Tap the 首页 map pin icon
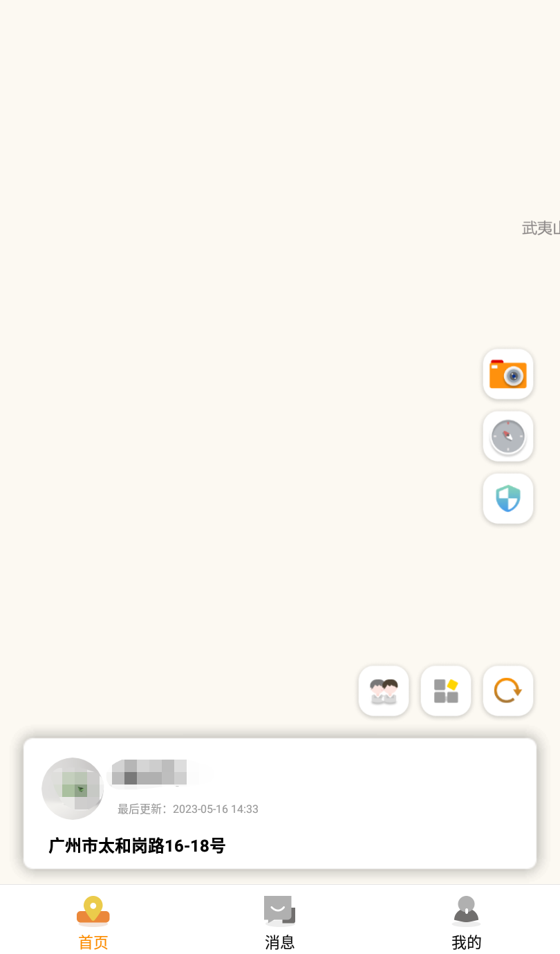 point(93,910)
